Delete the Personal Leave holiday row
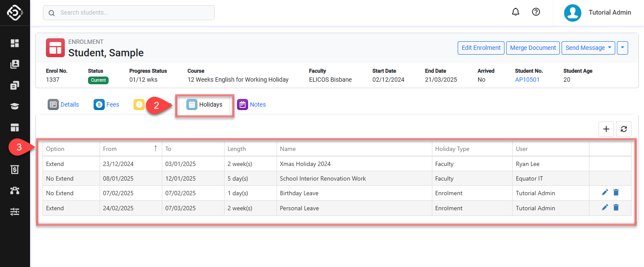 (616, 208)
